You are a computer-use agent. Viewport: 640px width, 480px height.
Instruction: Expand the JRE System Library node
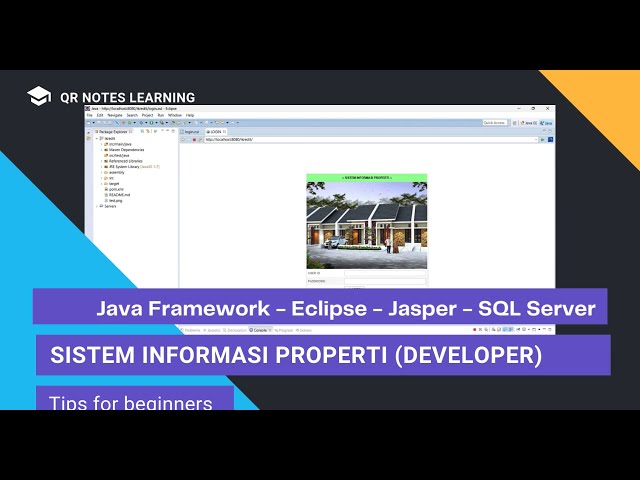coord(102,167)
